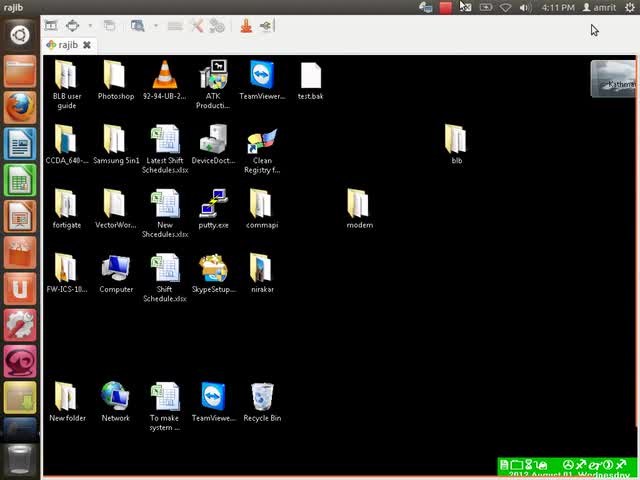Select the modem folder
Viewport: 640px width, 480px height.
[359, 208]
